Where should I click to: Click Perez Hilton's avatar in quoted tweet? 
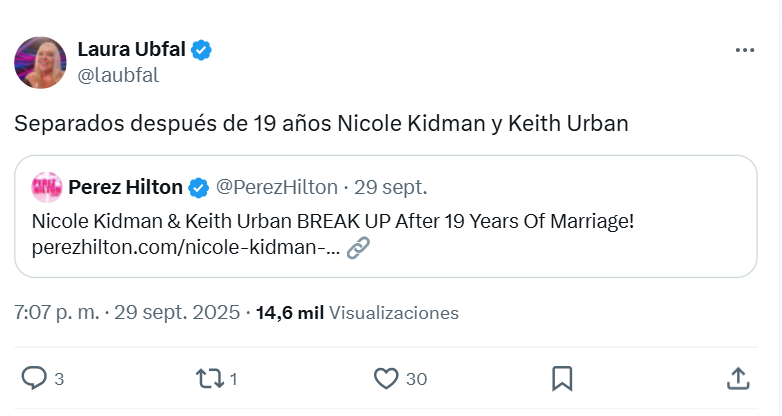click(x=47, y=187)
